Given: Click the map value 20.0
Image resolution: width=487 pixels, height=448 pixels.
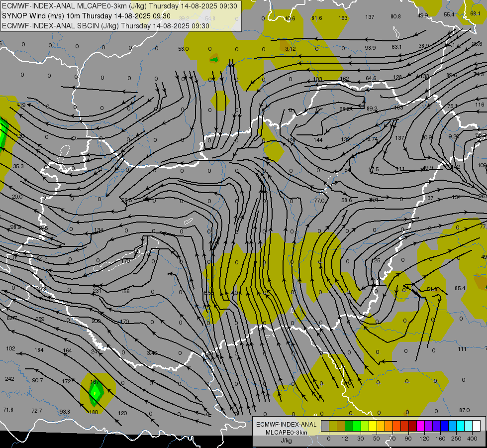Looking at the screenshot, I should tap(17, 197).
